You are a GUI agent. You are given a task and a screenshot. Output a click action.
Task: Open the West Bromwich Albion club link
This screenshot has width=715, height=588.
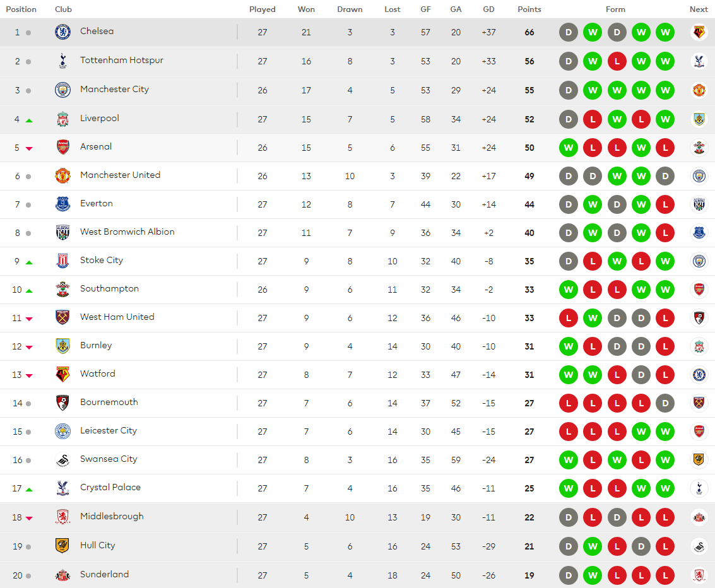127,232
